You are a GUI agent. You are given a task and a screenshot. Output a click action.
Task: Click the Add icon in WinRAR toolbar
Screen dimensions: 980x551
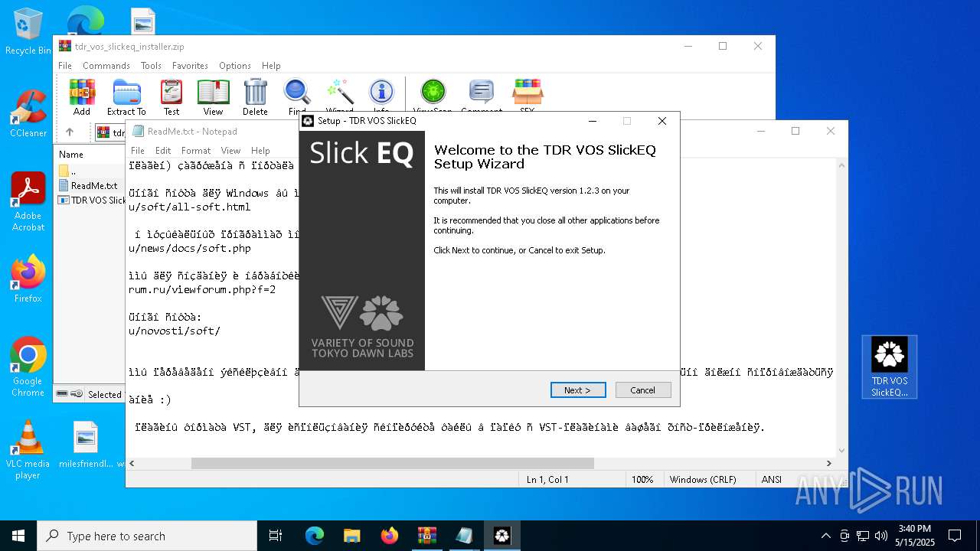coord(82,97)
